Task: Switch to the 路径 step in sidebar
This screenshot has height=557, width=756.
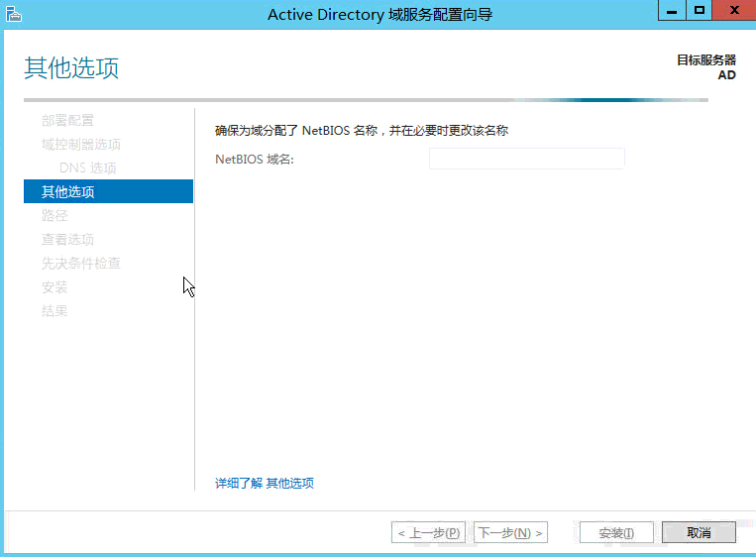Action: 54,215
